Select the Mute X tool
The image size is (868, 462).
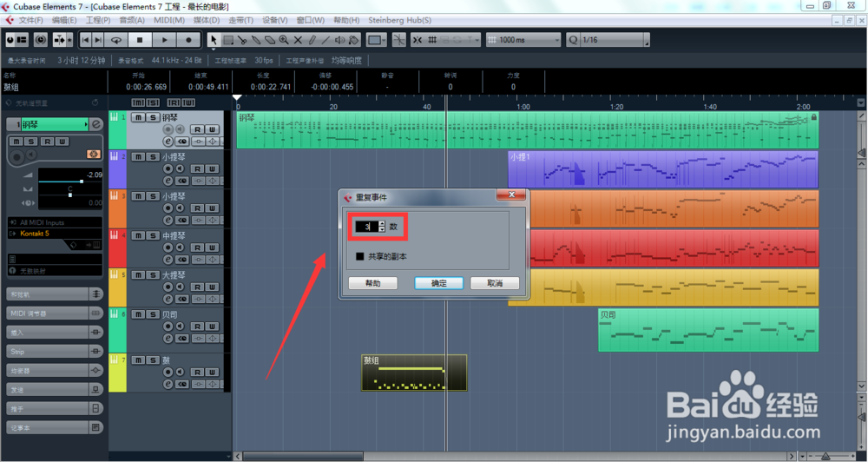(298, 40)
